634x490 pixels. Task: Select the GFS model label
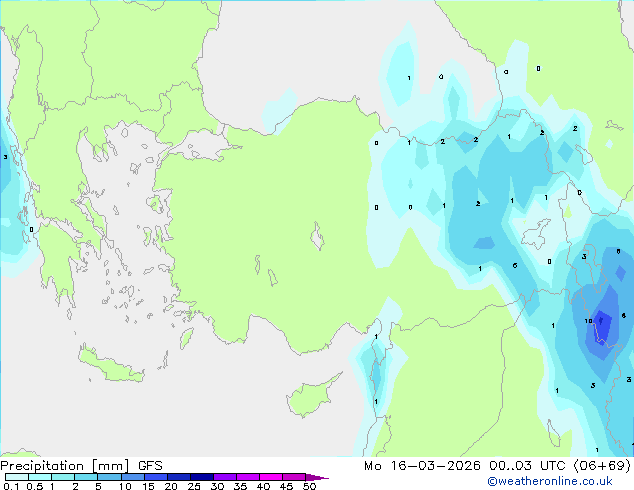pos(150,466)
